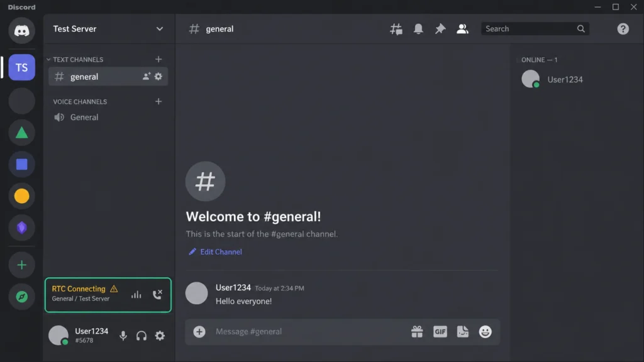Viewport: 644px width, 362px height.
Task: Open emoji picker smiley icon
Action: (485, 332)
